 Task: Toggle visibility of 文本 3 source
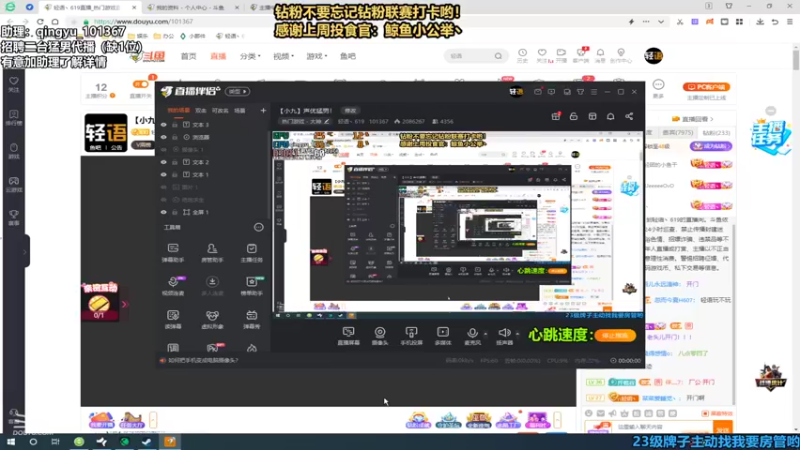click(x=163, y=124)
